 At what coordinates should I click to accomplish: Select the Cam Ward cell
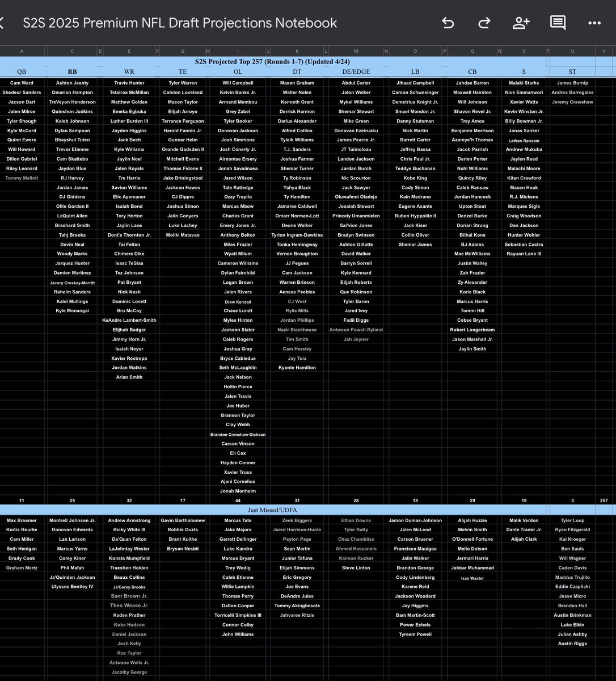22,83
